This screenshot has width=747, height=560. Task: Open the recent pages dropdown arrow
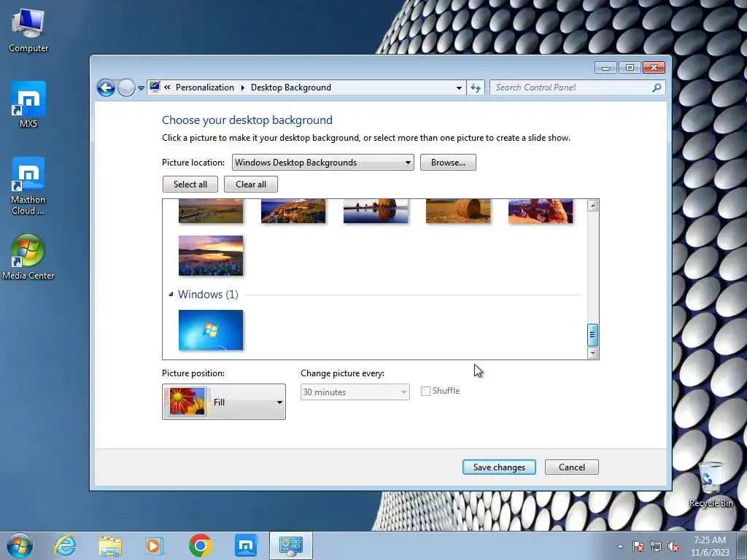[141, 88]
